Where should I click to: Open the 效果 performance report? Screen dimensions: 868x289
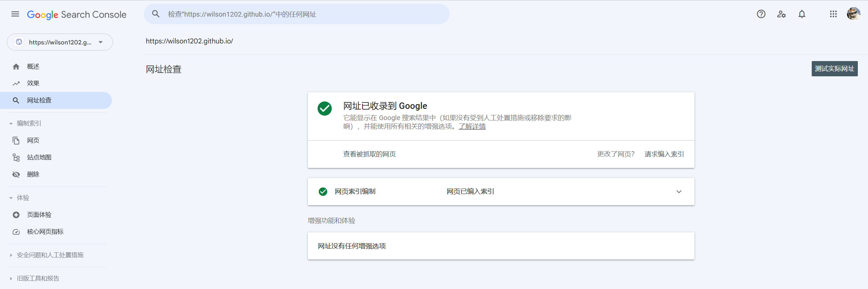point(33,83)
